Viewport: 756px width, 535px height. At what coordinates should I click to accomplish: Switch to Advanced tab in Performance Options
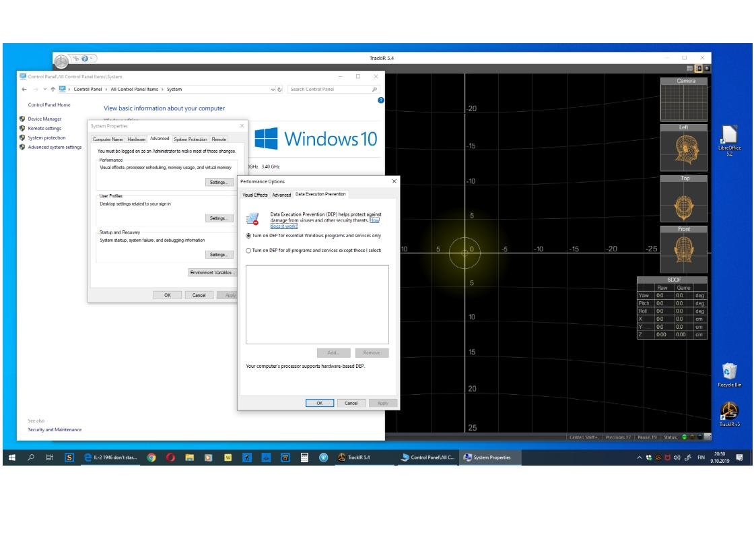281,195
